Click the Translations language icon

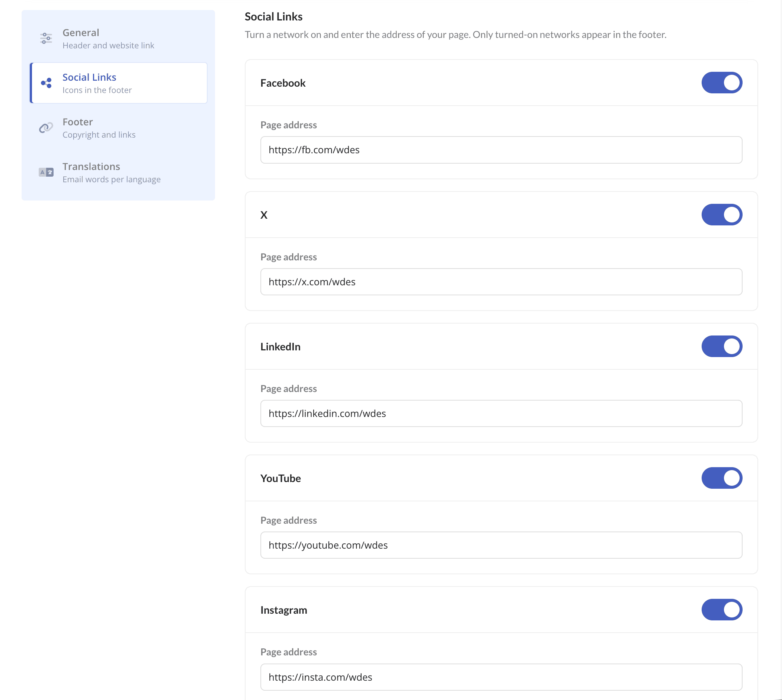pyautogui.click(x=46, y=172)
